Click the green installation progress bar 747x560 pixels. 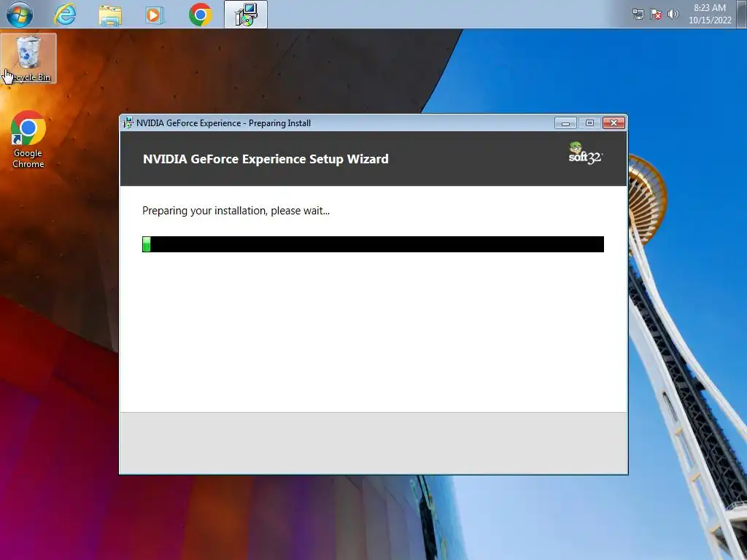point(373,244)
